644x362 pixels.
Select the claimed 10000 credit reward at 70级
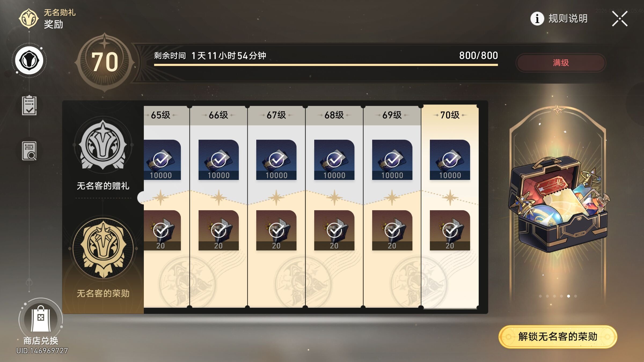pyautogui.click(x=450, y=160)
